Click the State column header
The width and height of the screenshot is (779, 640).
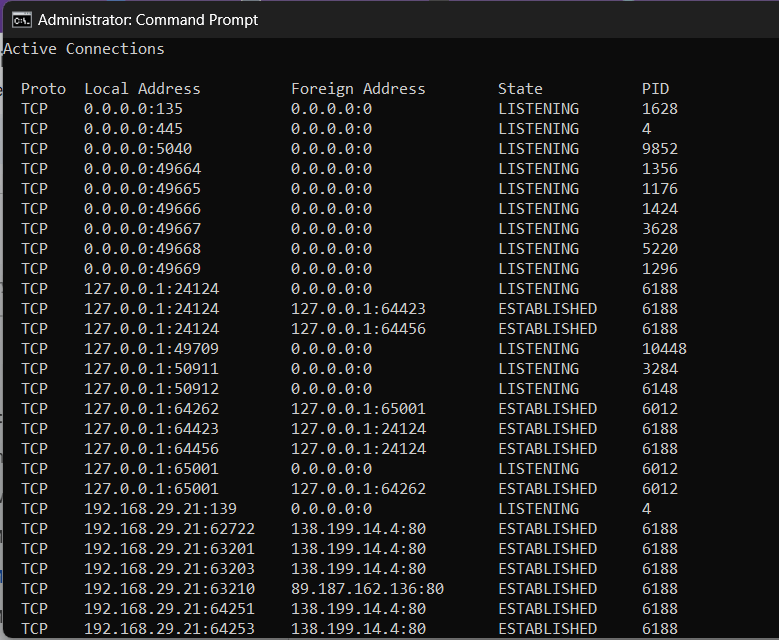520,89
